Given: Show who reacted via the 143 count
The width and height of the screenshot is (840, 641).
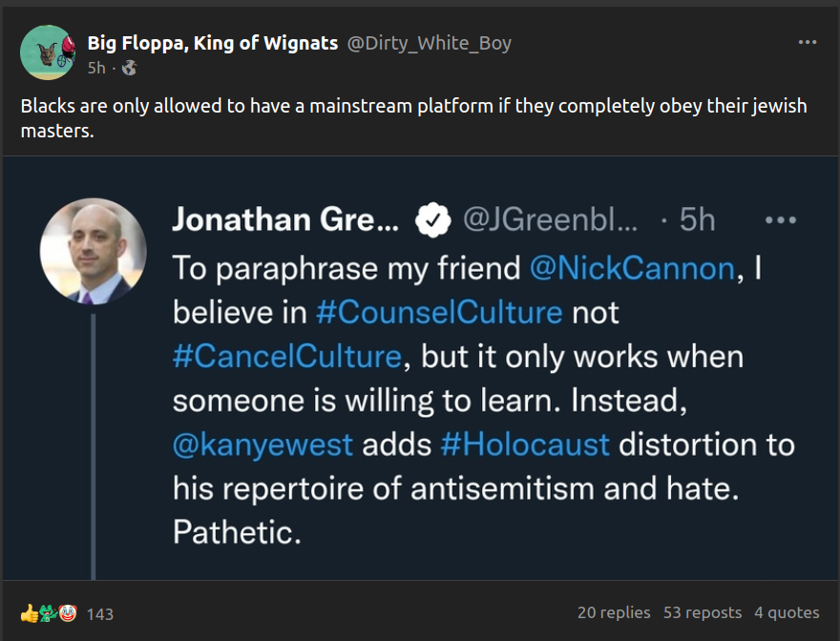Looking at the screenshot, I should pyautogui.click(x=100, y=613).
